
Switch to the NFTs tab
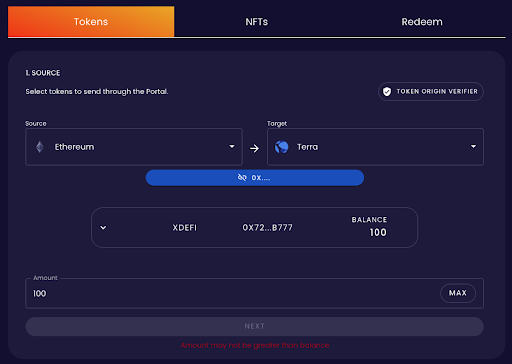point(257,22)
